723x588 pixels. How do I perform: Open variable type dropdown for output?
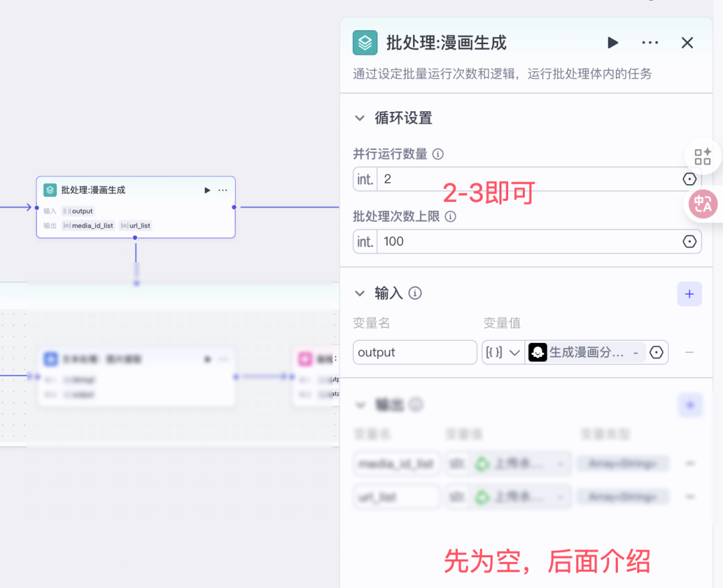503,352
